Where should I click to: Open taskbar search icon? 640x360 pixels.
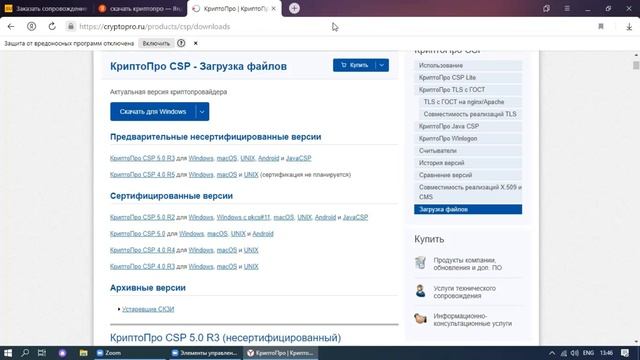25,353
